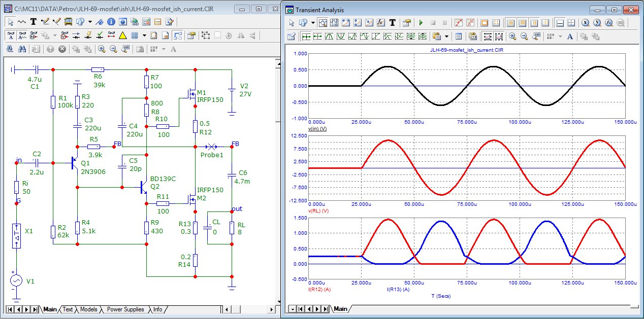644x319 pixels.
Task: Open the Power Supplies tab
Action: click(x=125, y=309)
